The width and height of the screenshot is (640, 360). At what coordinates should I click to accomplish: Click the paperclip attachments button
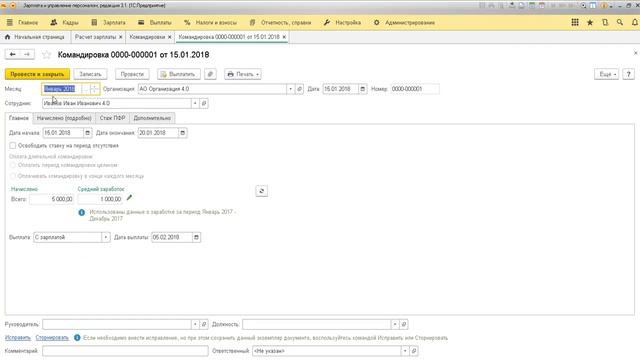tap(210, 74)
